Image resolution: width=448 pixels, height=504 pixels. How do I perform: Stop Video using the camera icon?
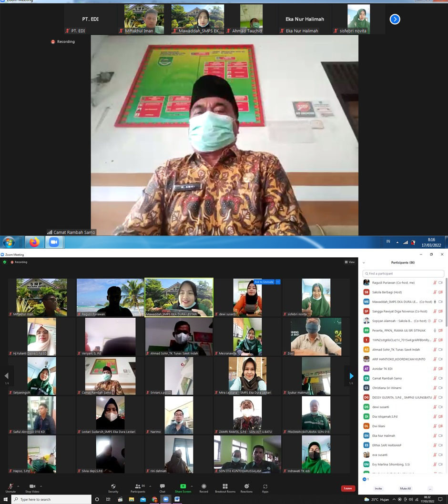coord(32,488)
